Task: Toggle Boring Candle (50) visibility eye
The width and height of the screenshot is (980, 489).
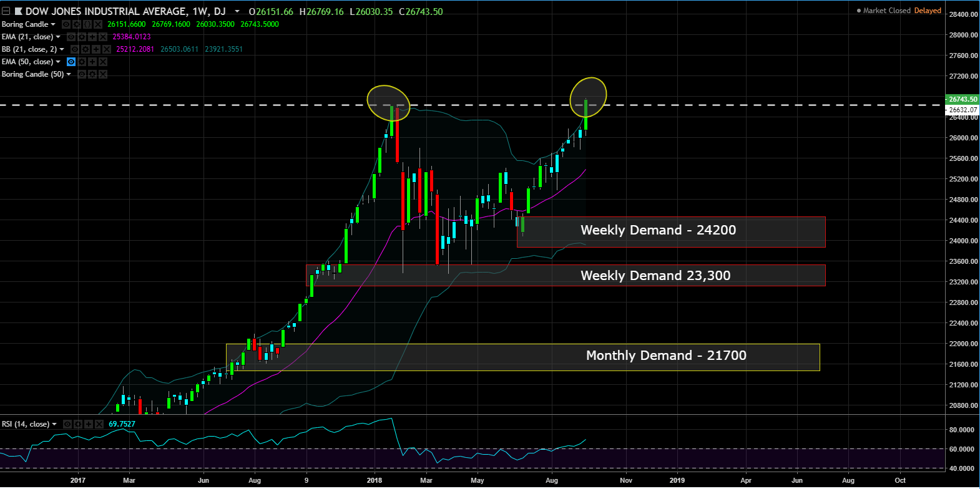Action: pyautogui.click(x=82, y=74)
